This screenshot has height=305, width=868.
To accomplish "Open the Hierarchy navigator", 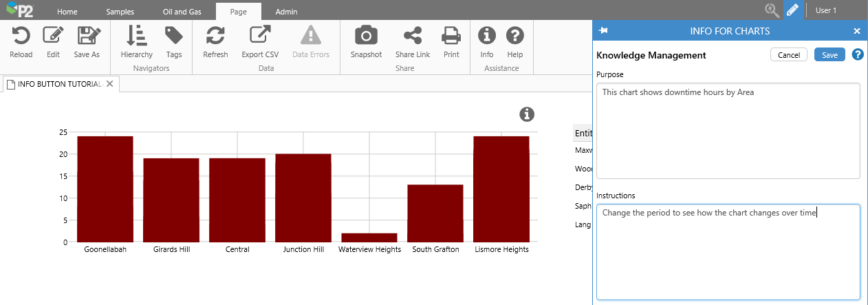I will pyautogui.click(x=136, y=36).
